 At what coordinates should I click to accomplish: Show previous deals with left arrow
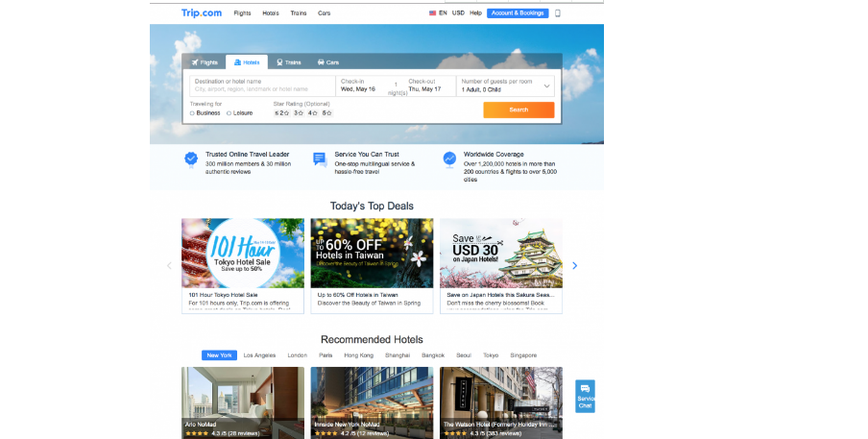169,266
